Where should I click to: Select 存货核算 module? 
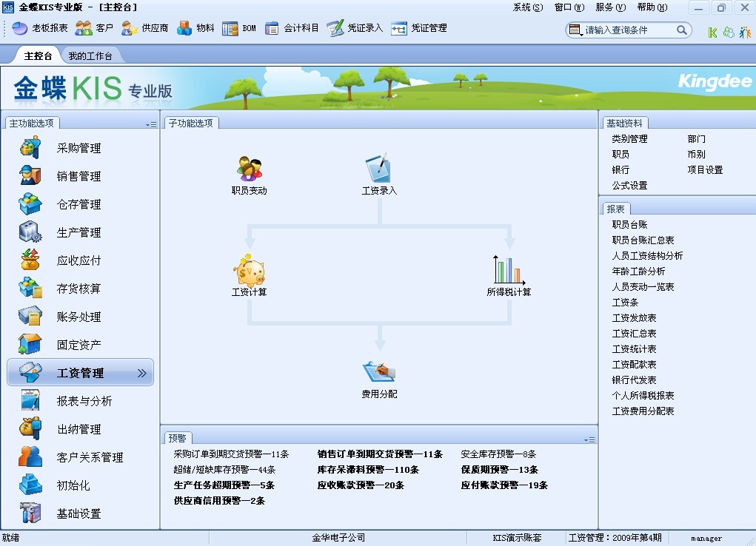(x=80, y=289)
